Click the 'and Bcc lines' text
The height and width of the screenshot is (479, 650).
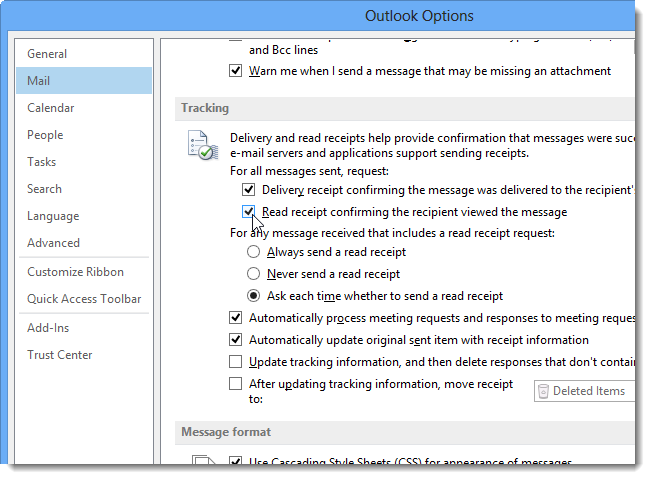(x=284, y=50)
